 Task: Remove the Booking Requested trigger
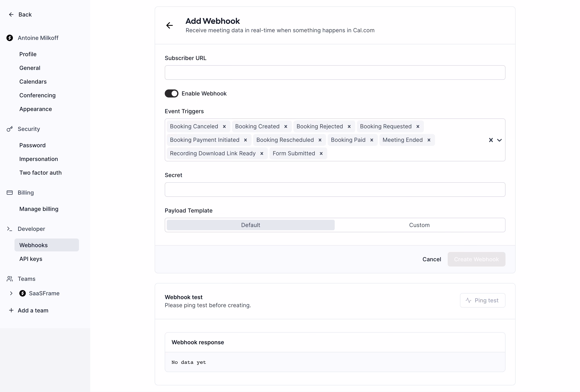pos(418,127)
